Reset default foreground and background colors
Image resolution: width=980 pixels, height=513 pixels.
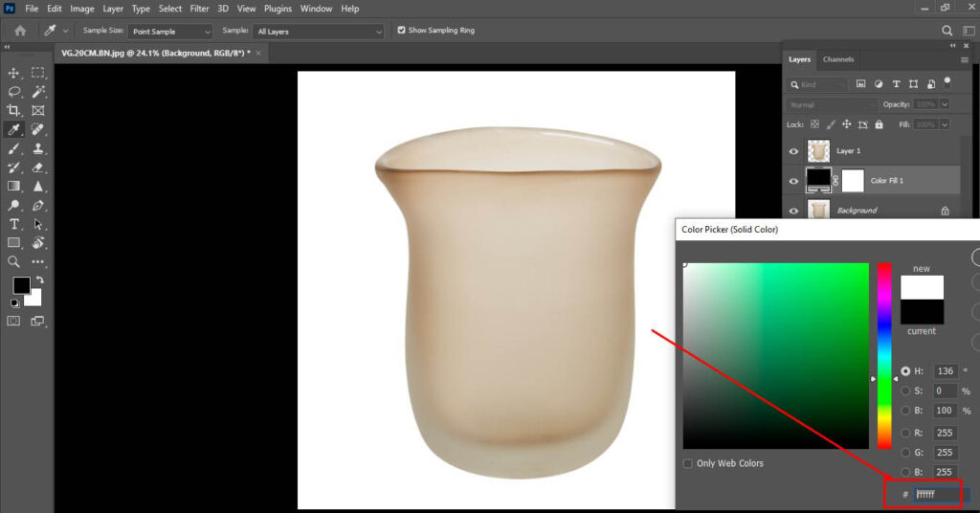coord(14,303)
